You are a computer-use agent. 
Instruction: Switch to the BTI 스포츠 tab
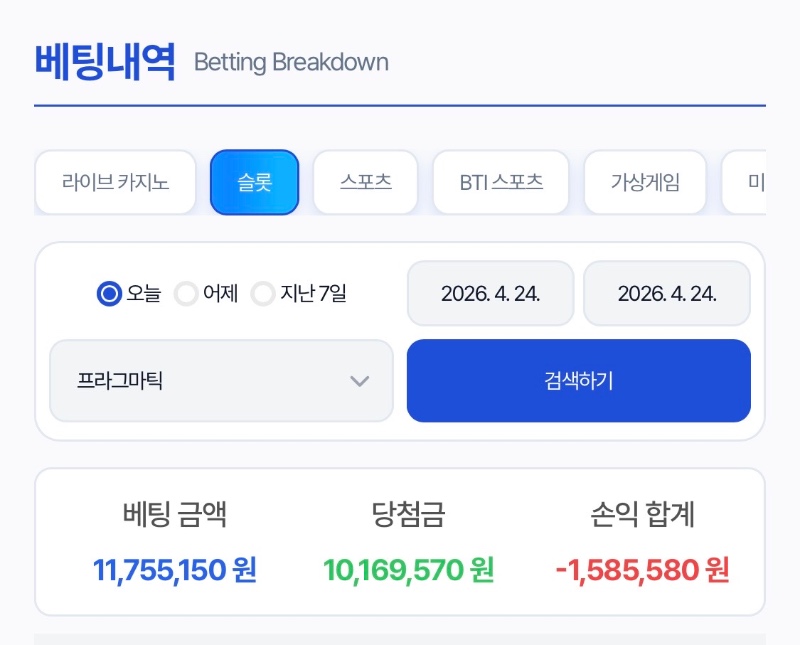coord(500,182)
